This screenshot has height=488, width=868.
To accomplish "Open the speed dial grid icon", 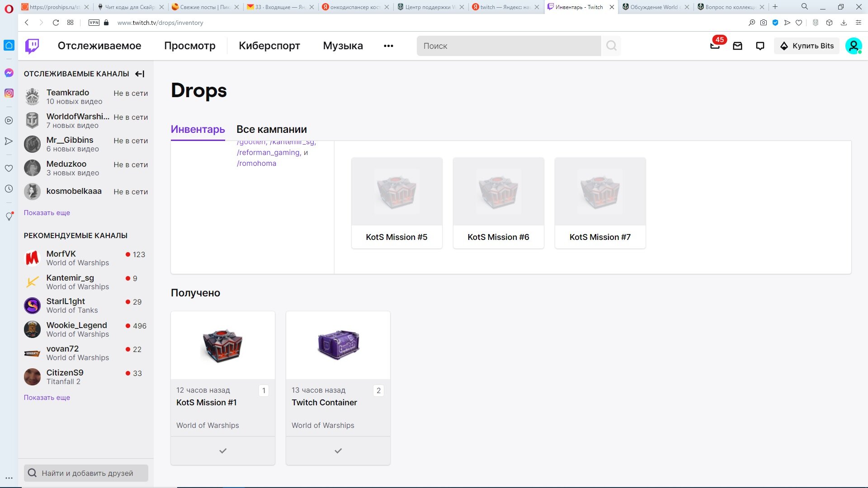I will [x=70, y=23].
